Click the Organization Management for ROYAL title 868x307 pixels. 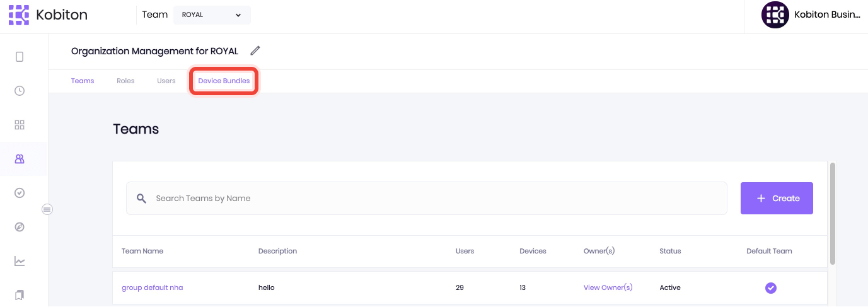pyautogui.click(x=154, y=51)
